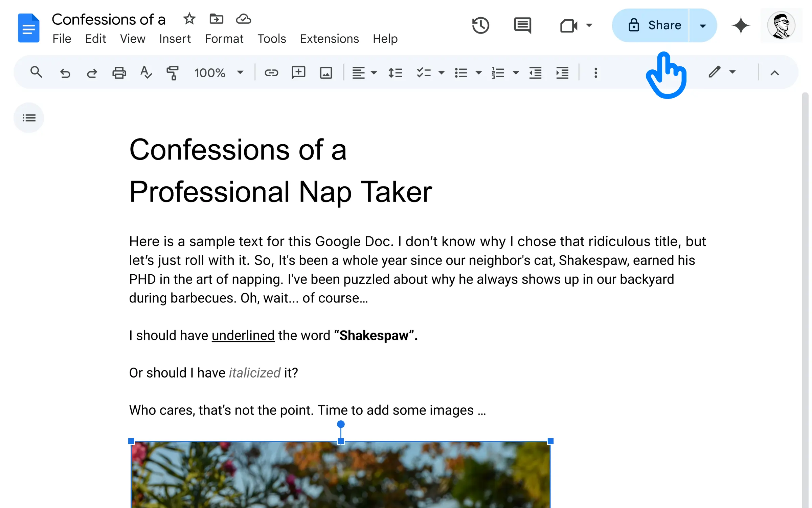This screenshot has height=508, width=812.
Task: Open the text alignment dropdown
Action: [364, 73]
